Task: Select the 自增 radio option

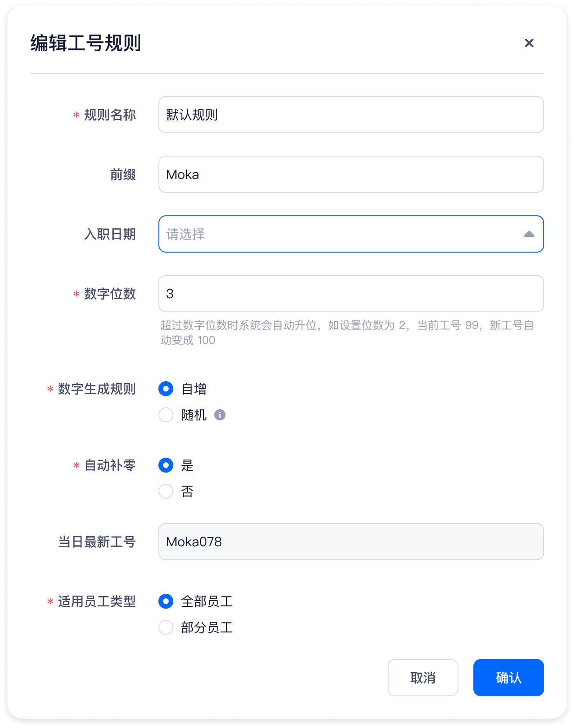Action: pyautogui.click(x=166, y=389)
